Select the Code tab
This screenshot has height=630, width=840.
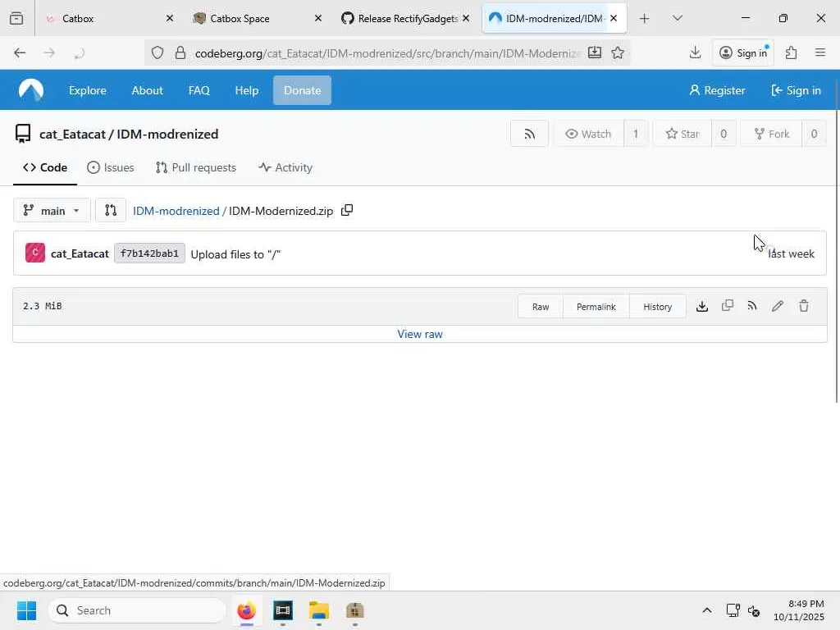tap(45, 167)
